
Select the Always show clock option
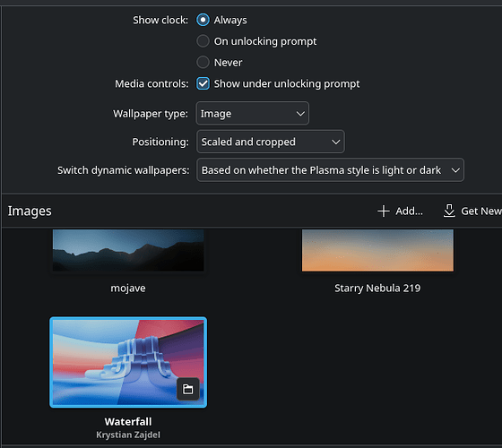click(x=203, y=20)
